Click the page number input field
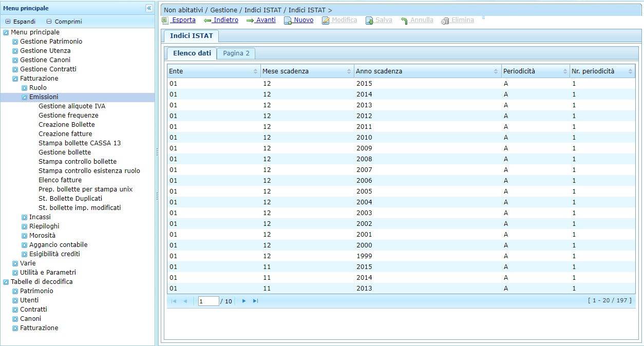Screen dimensions: 644x346 pos(208,301)
